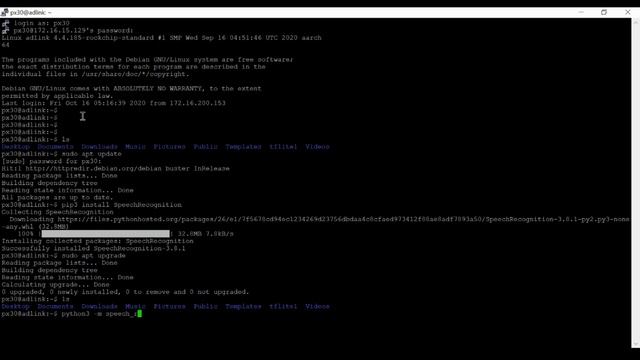The image size is (640, 360).
Task: Click 'Calculating upgrade... Done' line
Action: click(x=56, y=285)
